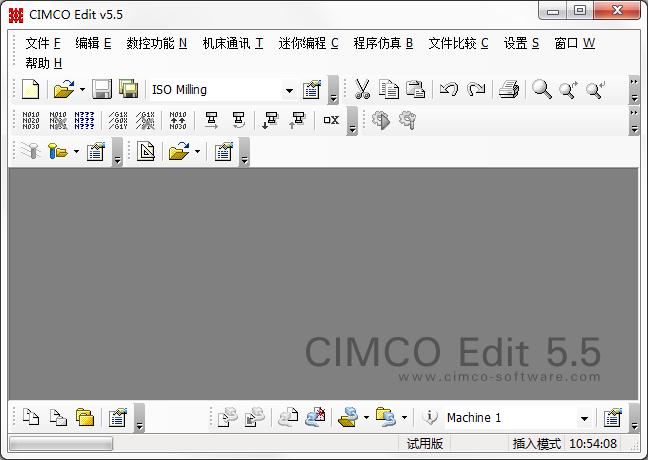
Task: Click the status bar progress bar
Action: 61,444
